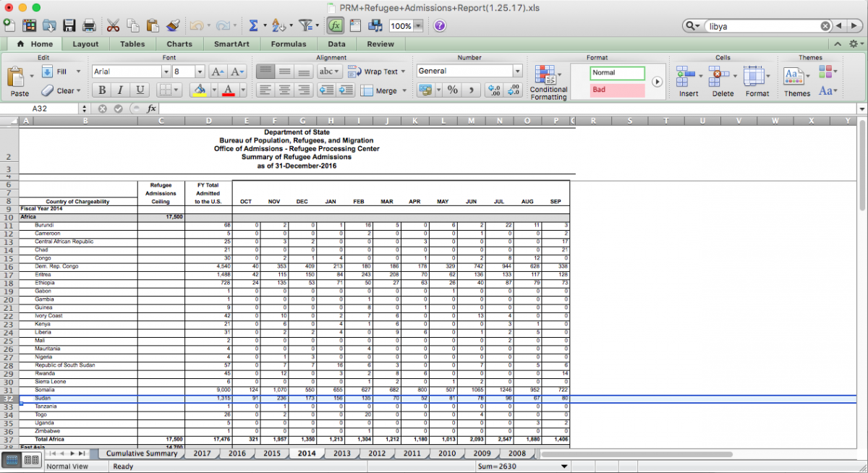Click the Cut scissors icon

point(114,26)
